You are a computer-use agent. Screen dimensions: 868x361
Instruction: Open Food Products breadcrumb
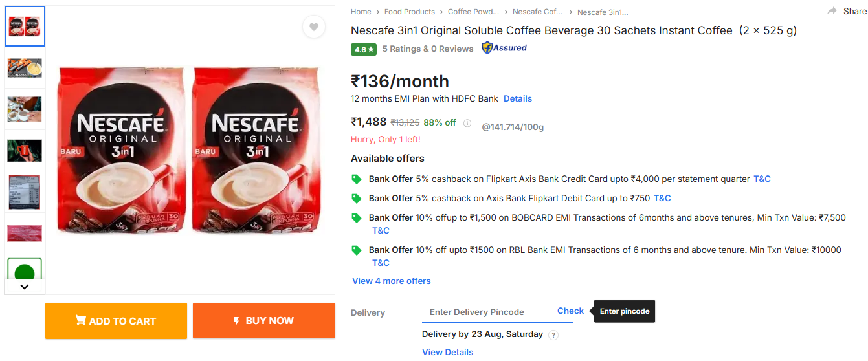click(409, 12)
